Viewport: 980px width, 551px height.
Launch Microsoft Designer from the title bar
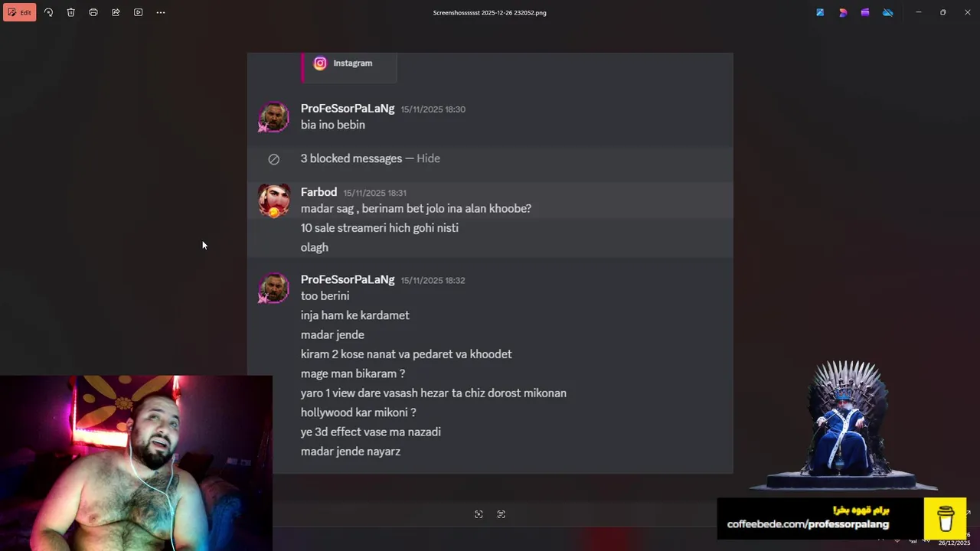point(843,12)
